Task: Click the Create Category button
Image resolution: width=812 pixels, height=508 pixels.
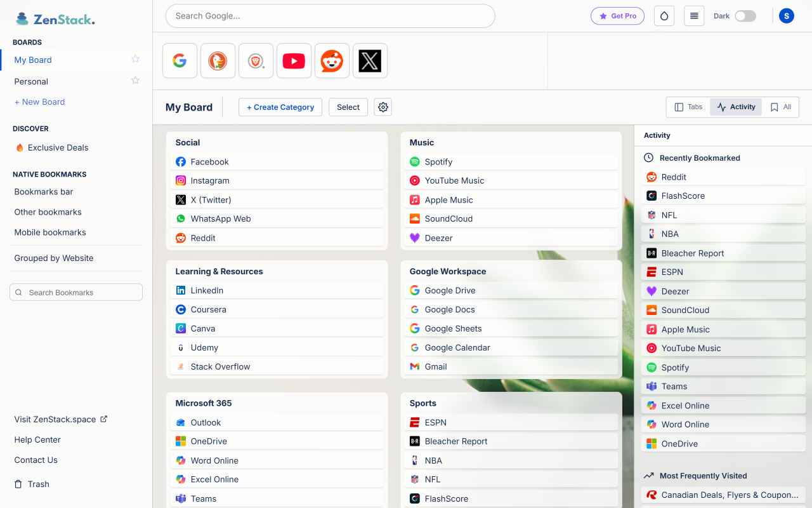Action: 280,107
